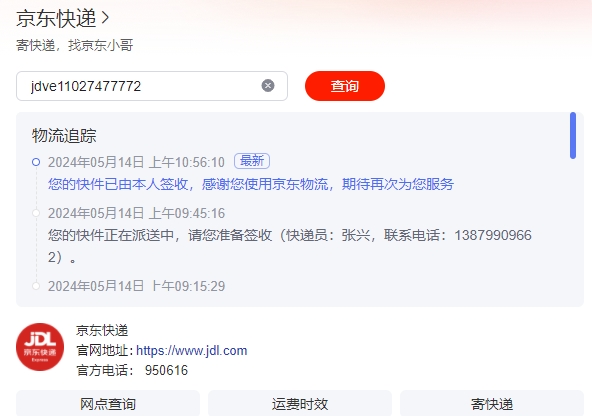The height and width of the screenshot is (416, 592).
Task: Clear the tracking number with the X icon
Action: tap(268, 86)
